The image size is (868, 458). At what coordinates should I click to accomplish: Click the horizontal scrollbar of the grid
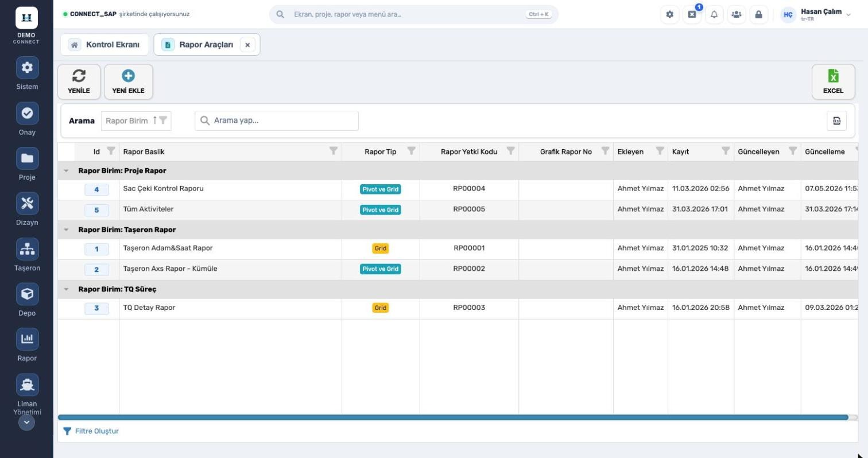click(x=453, y=417)
